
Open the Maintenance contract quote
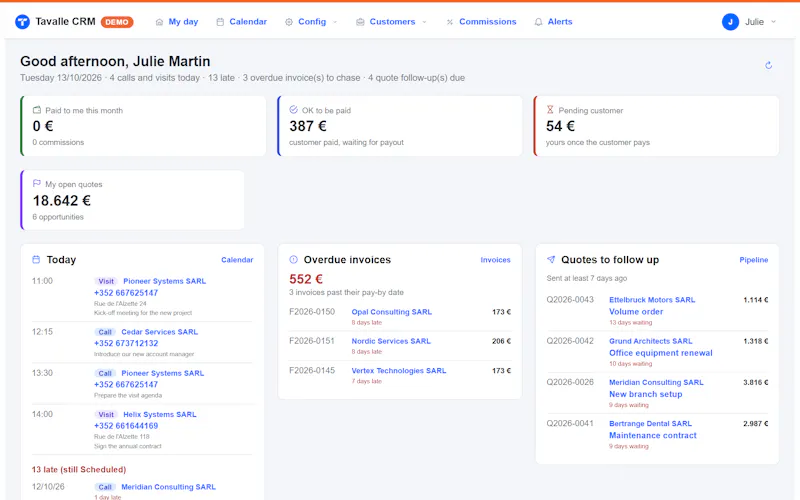[653, 436]
